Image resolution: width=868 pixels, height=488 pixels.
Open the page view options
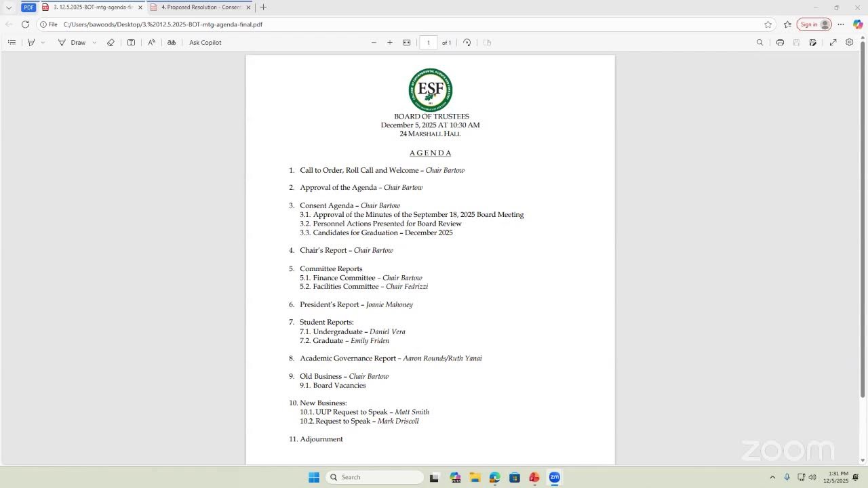point(488,42)
